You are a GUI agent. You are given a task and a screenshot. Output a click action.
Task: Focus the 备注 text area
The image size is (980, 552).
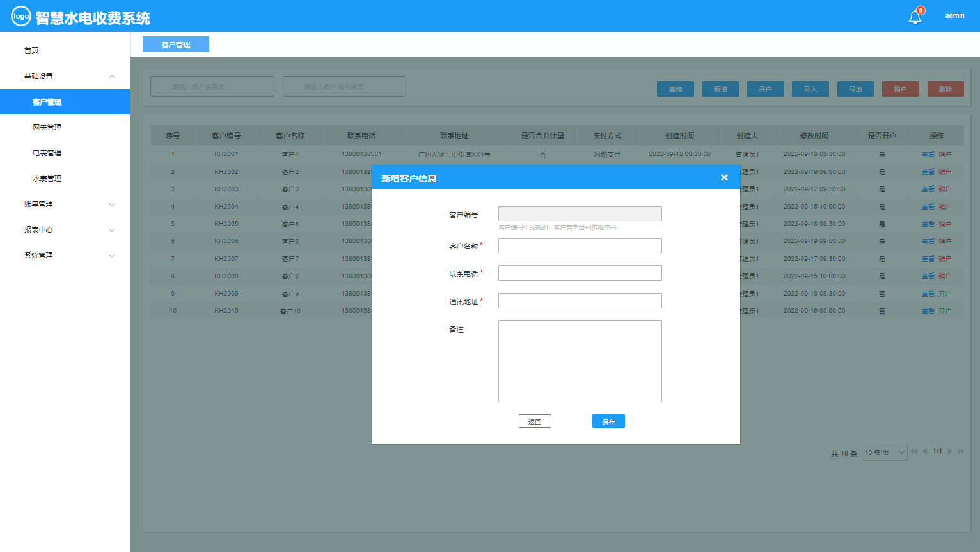tap(580, 361)
